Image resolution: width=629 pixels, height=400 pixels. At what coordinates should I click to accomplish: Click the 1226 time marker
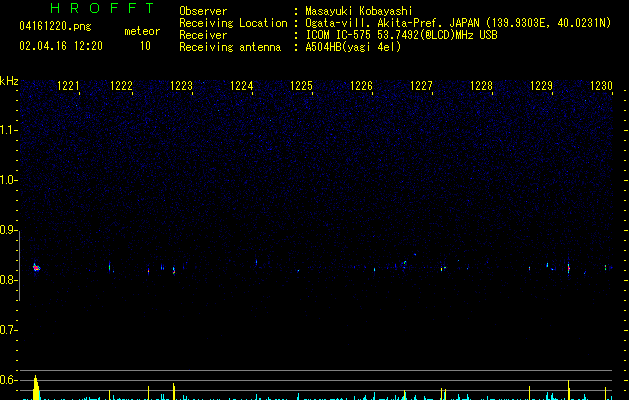361,86
